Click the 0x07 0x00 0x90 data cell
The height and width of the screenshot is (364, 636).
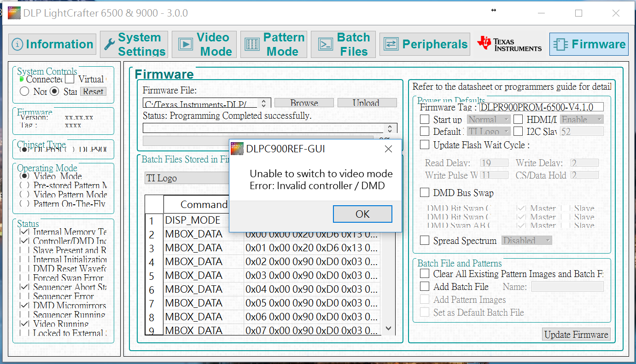(312, 330)
